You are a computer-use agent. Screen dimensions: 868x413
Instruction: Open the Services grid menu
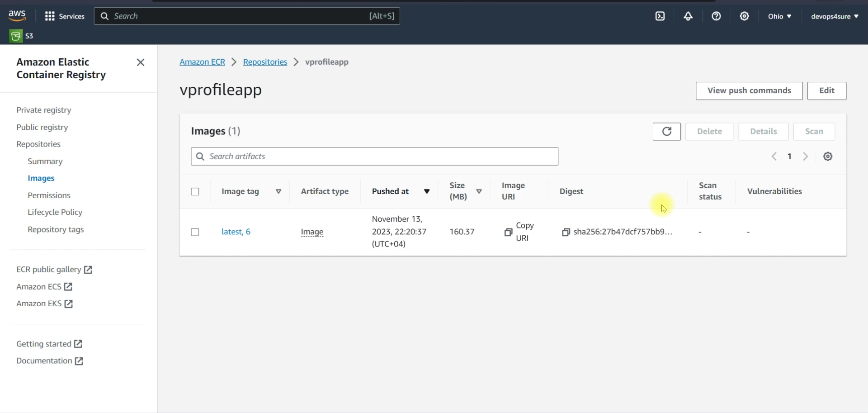[65, 16]
